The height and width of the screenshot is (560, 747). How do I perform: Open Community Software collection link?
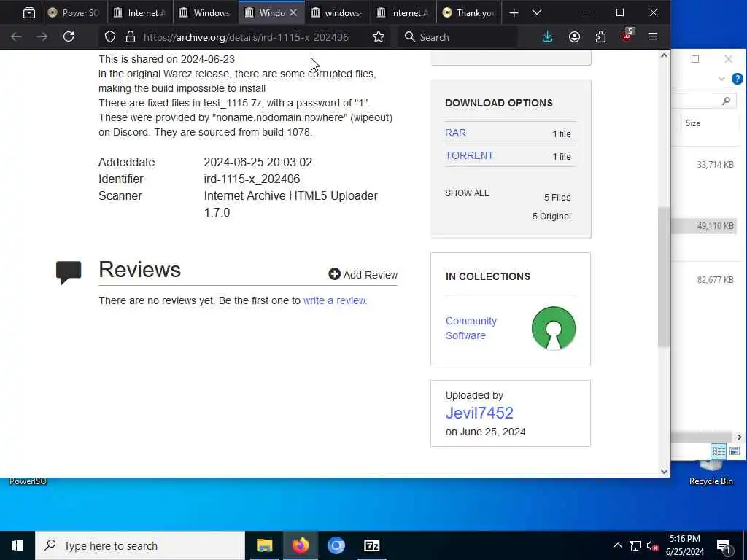[471, 328]
